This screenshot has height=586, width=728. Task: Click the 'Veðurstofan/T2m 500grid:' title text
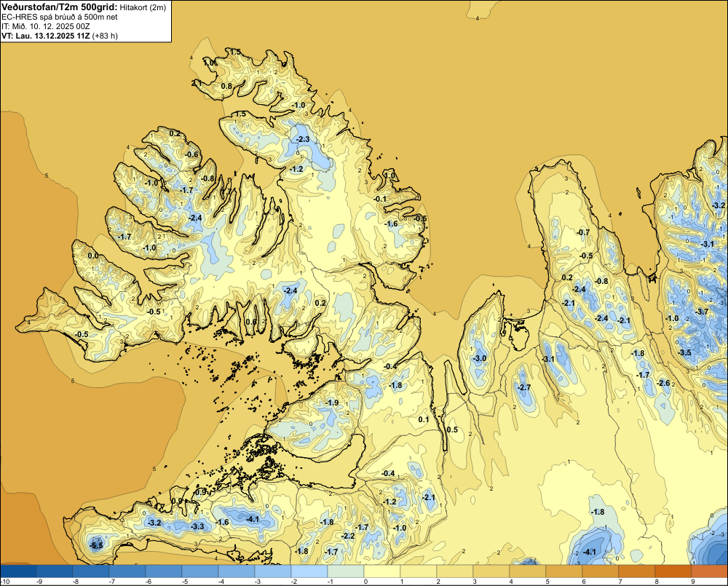click(60, 7)
